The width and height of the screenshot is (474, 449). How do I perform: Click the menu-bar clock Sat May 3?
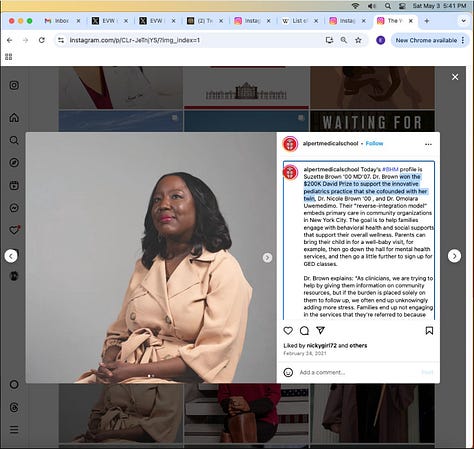(439, 6)
